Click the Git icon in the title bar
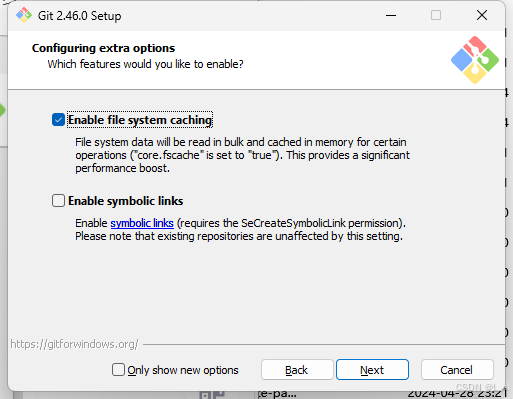 [24, 15]
